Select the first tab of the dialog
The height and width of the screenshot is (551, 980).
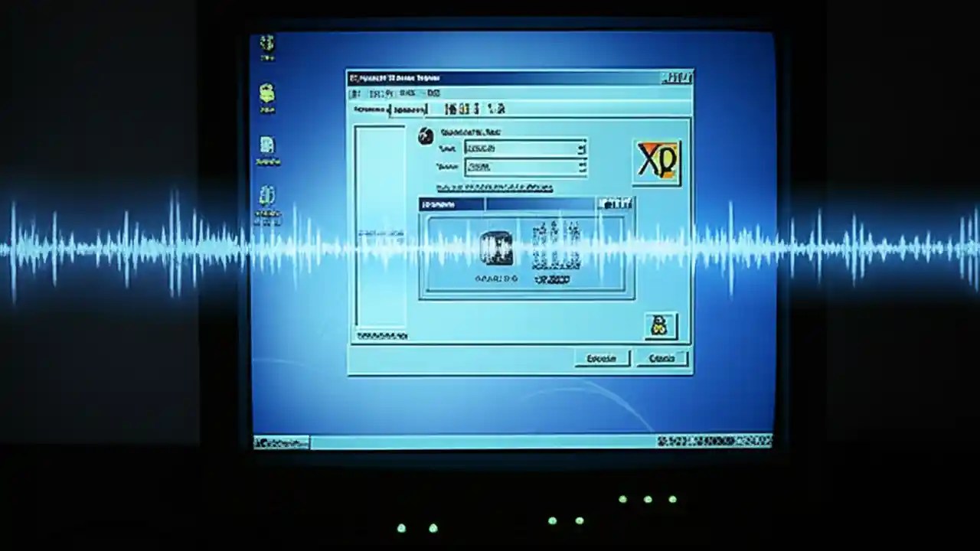[371, 109]
